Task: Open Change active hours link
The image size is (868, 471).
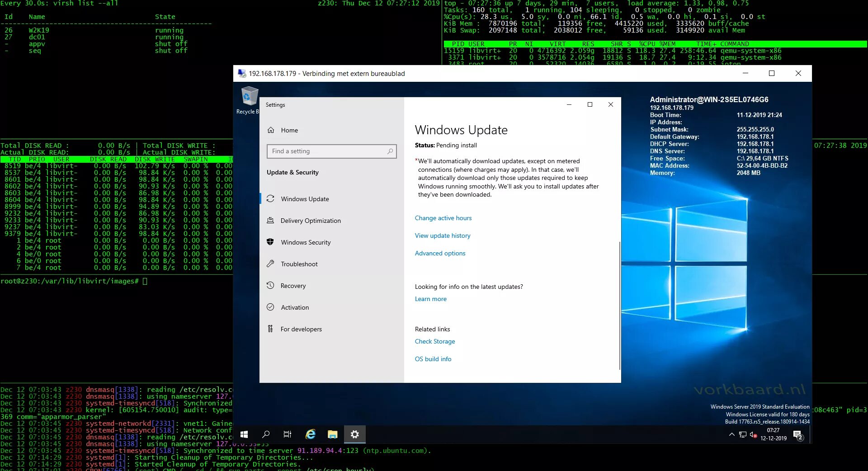Action: (x=443, y=218)
